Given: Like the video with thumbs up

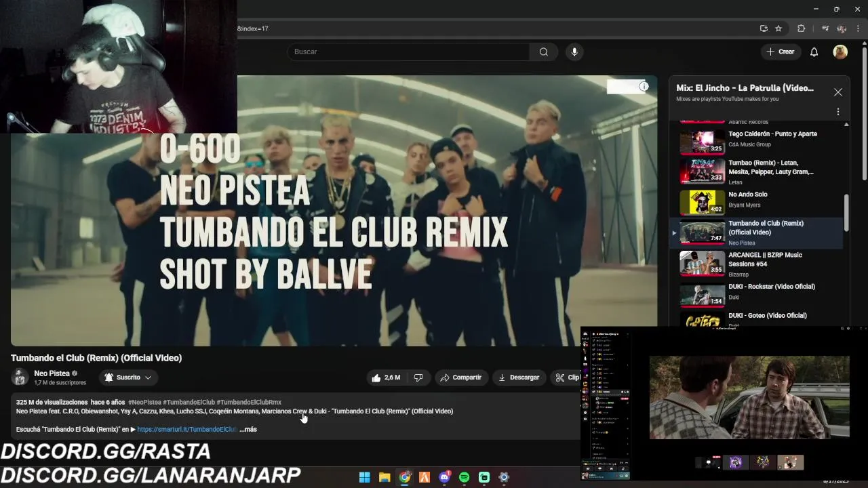Looking at the screenshot, I should coord(385,378).
